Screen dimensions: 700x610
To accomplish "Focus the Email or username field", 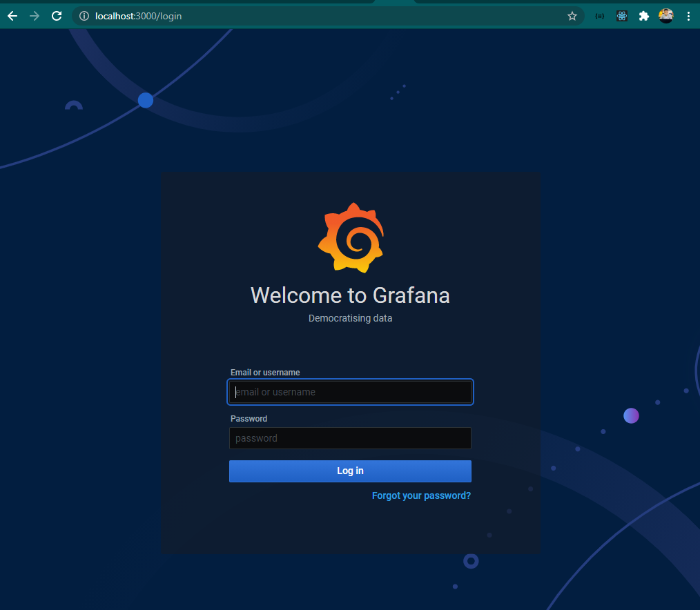I will click(350, 392).
